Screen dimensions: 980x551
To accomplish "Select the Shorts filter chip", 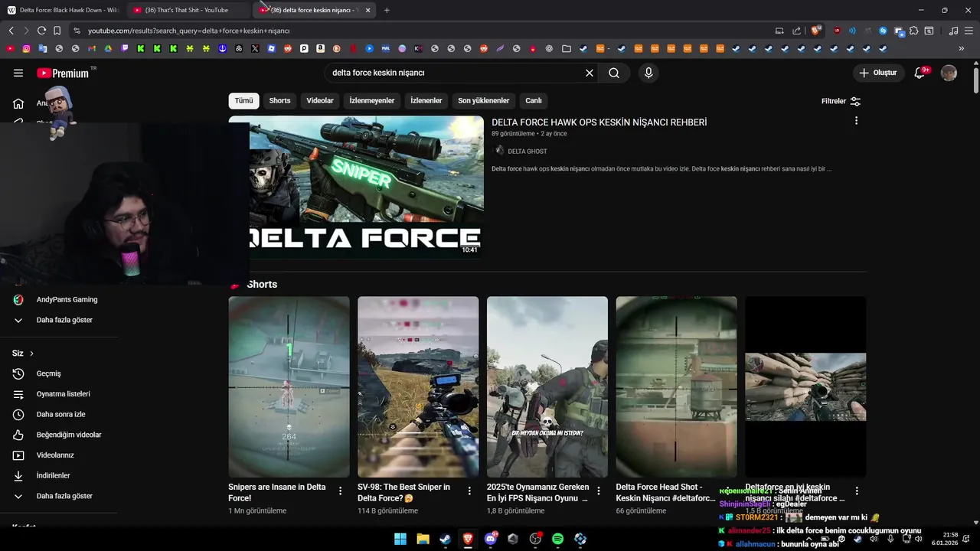I will pos(279,100).
